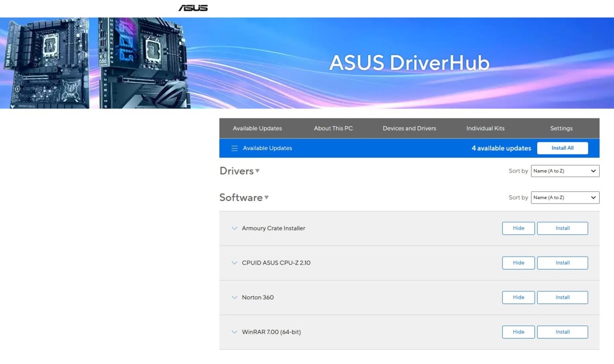Screen dimensions: 614x364
Task: Open the Settings tab
Action: [x=561, y=128]
